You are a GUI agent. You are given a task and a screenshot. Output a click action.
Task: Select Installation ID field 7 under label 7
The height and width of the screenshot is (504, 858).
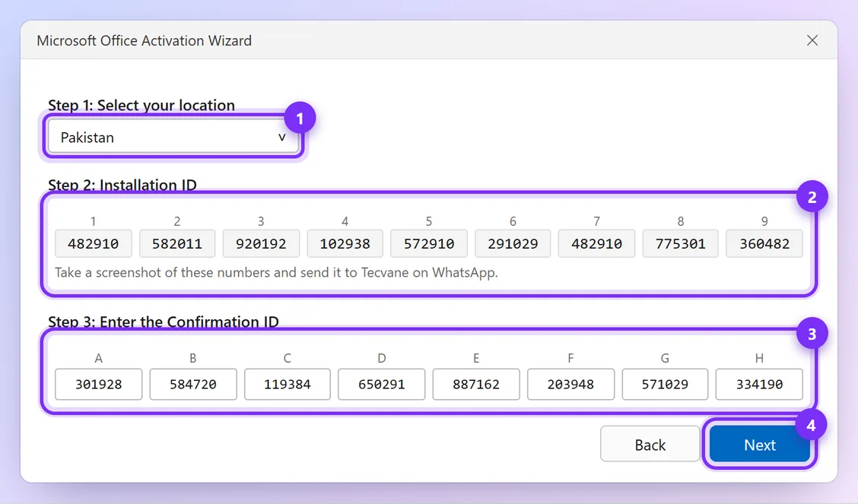(x=596, y=244)
